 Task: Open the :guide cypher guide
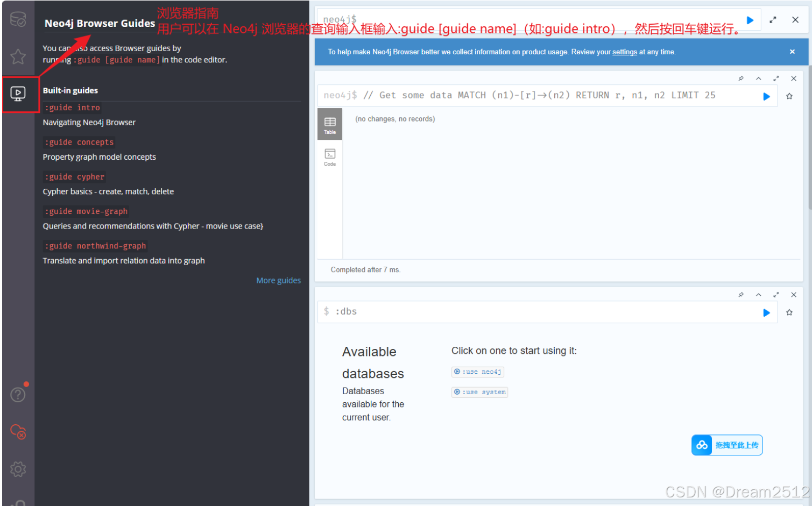tap(74, 177)
